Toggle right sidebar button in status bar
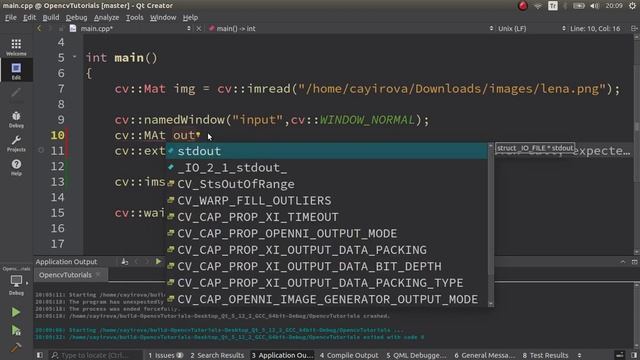Image resolution: width=640 pixels, height=360 pixels. (634, 355)
